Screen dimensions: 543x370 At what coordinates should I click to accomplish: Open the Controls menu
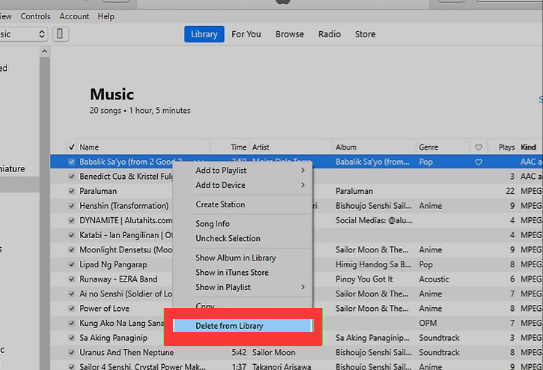(x=35, y=16)
